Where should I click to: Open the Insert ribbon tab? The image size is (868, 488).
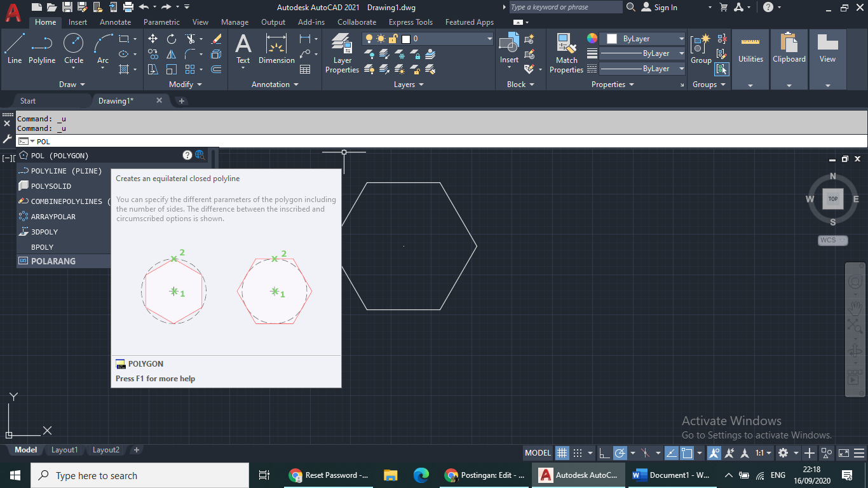click(x=78, y=22)
